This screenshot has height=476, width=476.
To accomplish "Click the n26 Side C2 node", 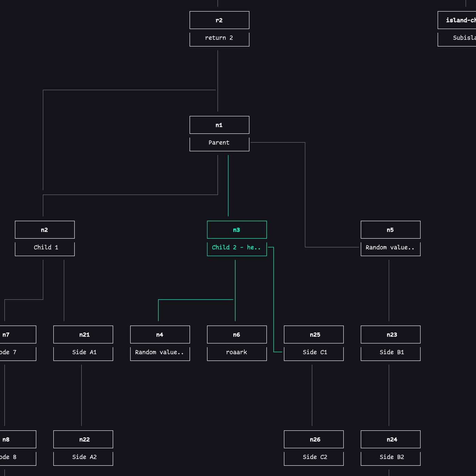I will click(314, 439).
